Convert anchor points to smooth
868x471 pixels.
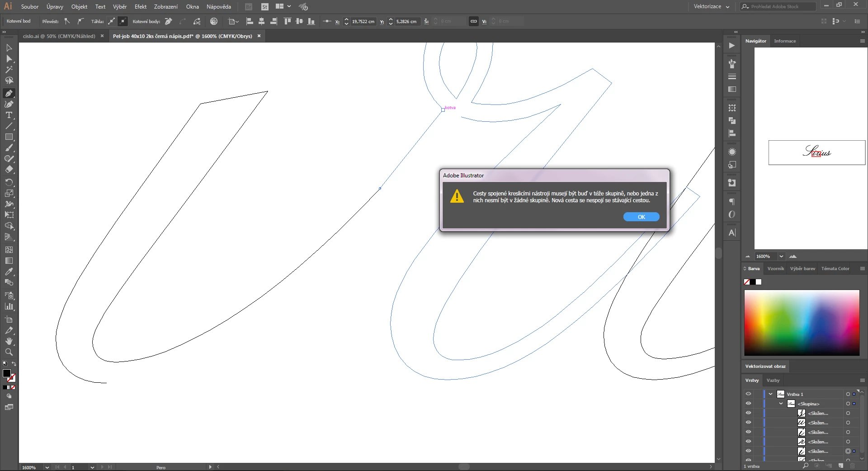point(80,21)
